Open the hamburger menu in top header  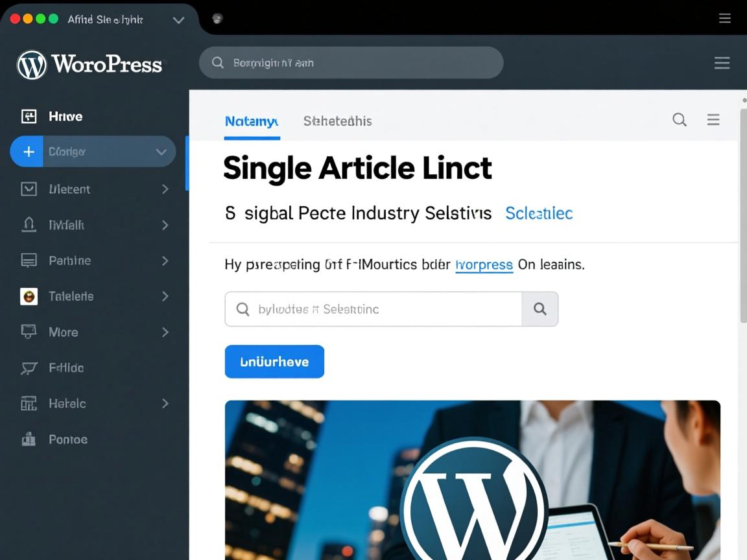(x=722, y=63)
